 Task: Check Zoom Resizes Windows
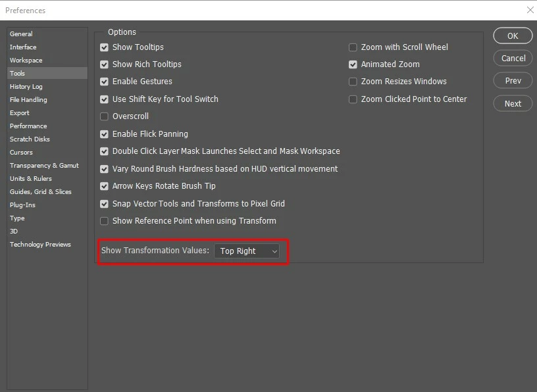point(353,82)
